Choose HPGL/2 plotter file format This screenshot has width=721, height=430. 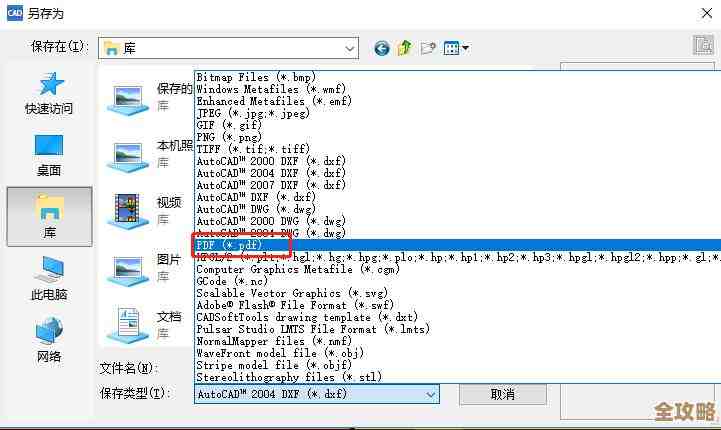coord(458,257)
